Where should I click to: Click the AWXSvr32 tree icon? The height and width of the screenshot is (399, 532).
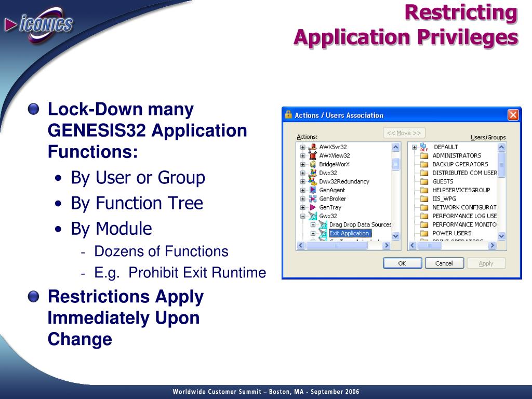point(313,147)
